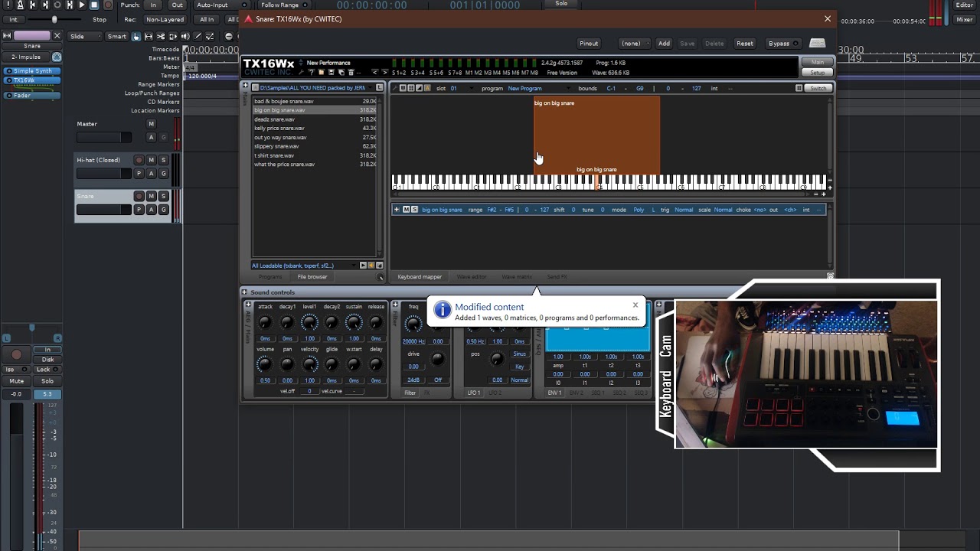This screenshot has height=551, width=980.
Task: Click the file browser preview play icon
Action: [x=363, y=266]
